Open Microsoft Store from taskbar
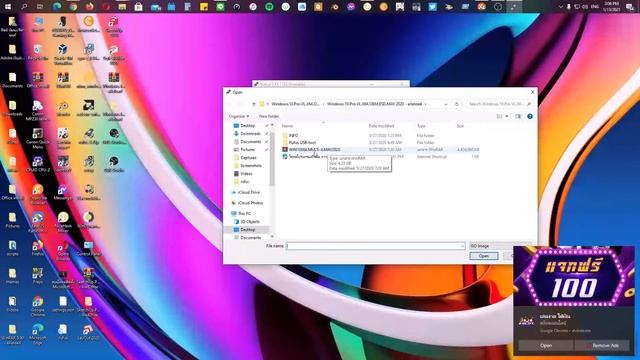The width and height of the screenshot is (640, 360). [138, 7]
